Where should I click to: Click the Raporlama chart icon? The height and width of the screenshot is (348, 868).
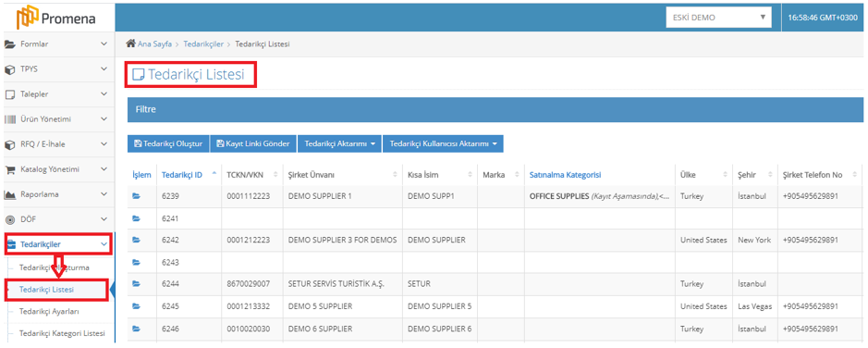[x=9, y=194]
